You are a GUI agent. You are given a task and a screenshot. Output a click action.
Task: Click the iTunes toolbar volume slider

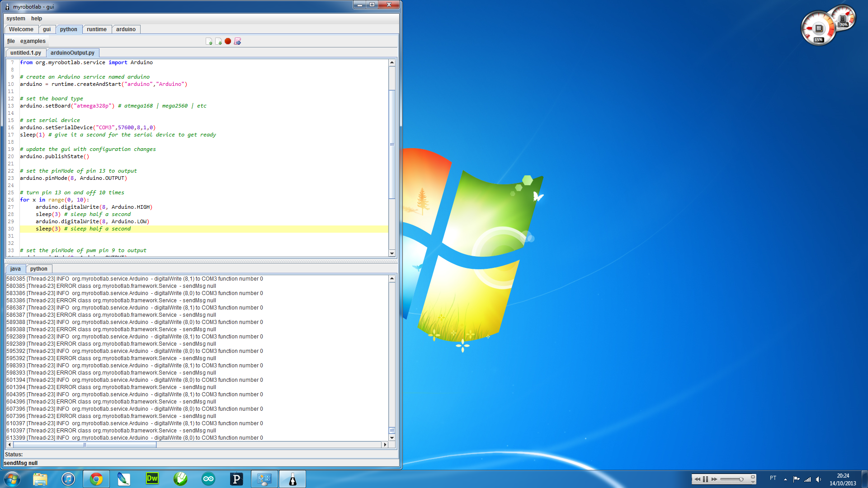pyautogui.click(x=732, y=479)
